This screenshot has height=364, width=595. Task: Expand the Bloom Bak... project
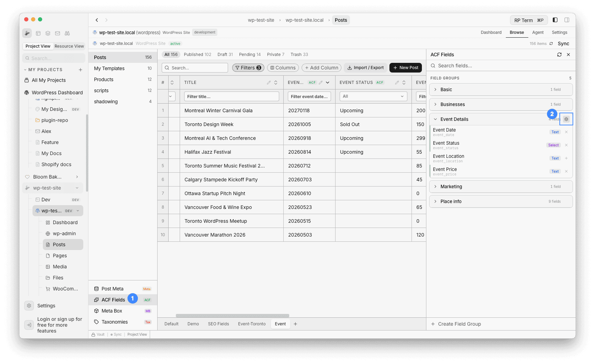[x=77, y=177]
